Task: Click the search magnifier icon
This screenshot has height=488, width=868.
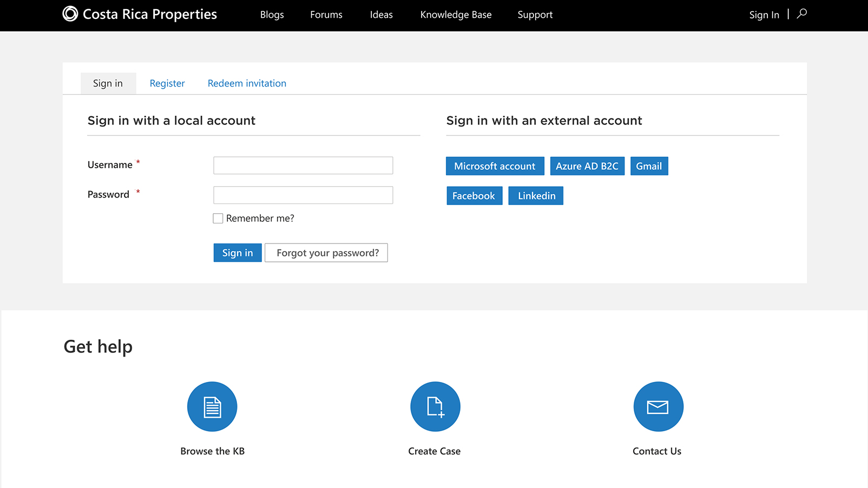Action: (x=802, y=14)
